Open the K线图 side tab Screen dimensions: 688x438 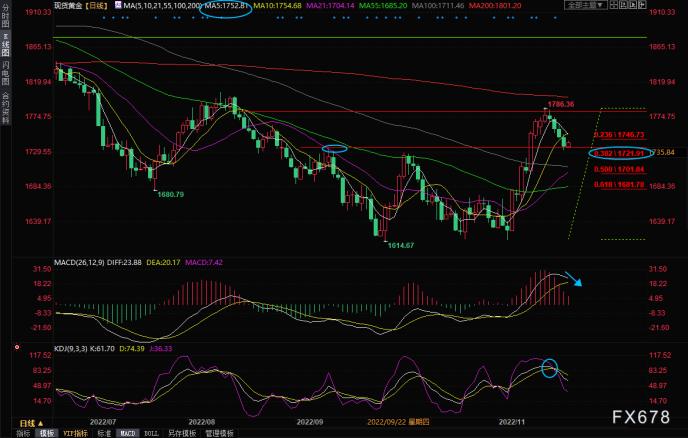pos(5,45)
